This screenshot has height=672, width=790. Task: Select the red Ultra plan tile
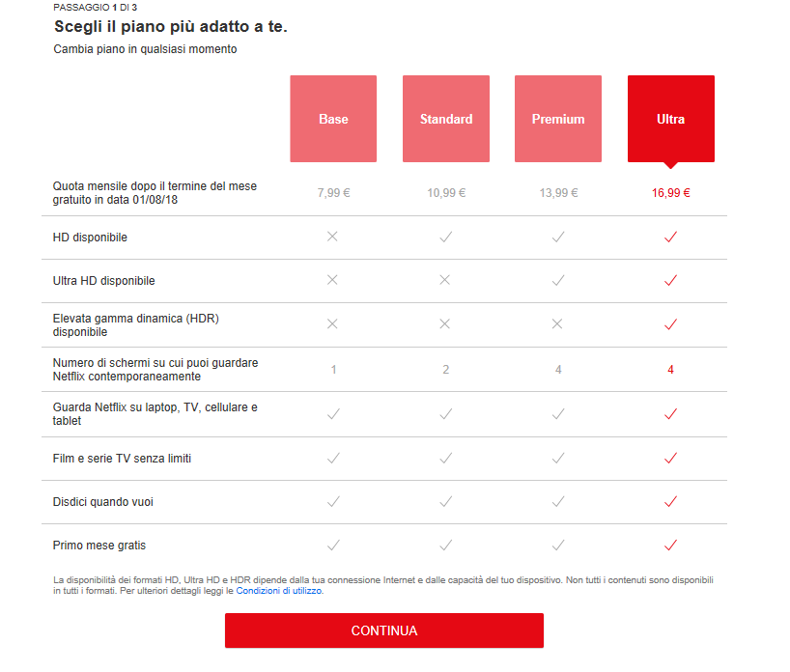coord(671,119)
